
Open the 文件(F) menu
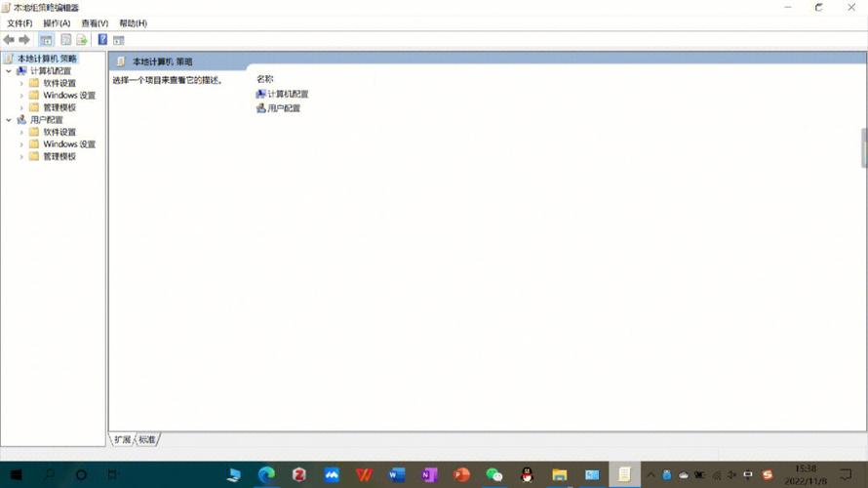[x=20, y=23]
